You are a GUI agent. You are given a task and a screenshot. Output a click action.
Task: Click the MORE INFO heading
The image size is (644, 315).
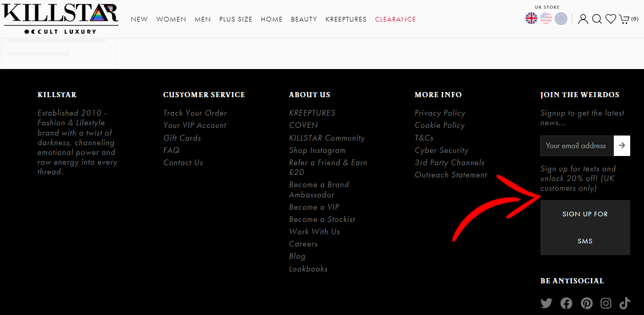[x=438, y=95]
